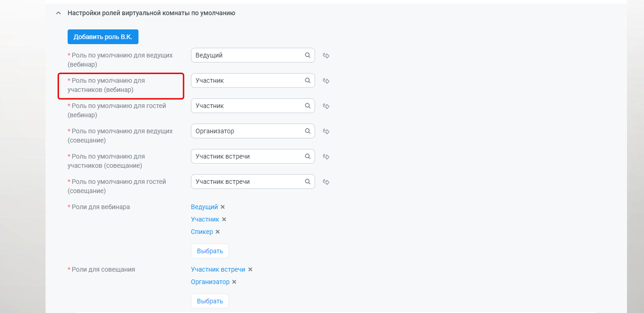Viewport: 644px width, 313px height.
Task: Remove 'Ведущий' from webinar roles
Action: tap(223, 207)
